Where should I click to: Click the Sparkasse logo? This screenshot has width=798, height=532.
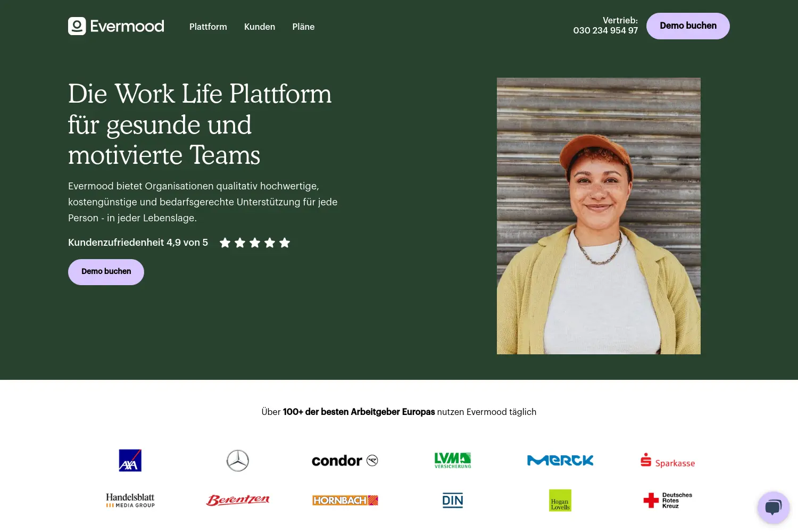click(668, 461)
